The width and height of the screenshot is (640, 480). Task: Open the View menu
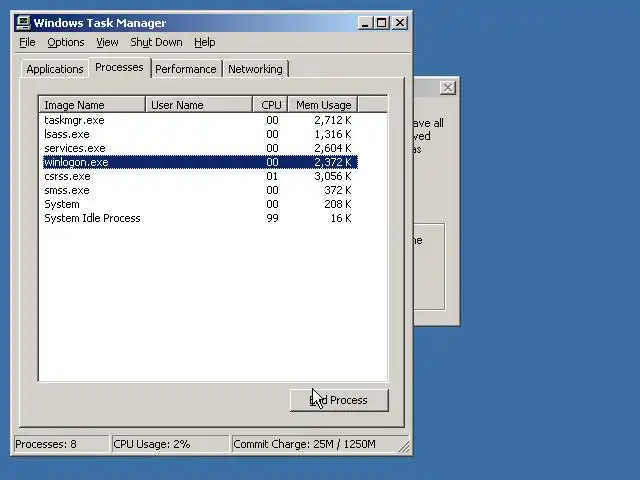point(107,42)
